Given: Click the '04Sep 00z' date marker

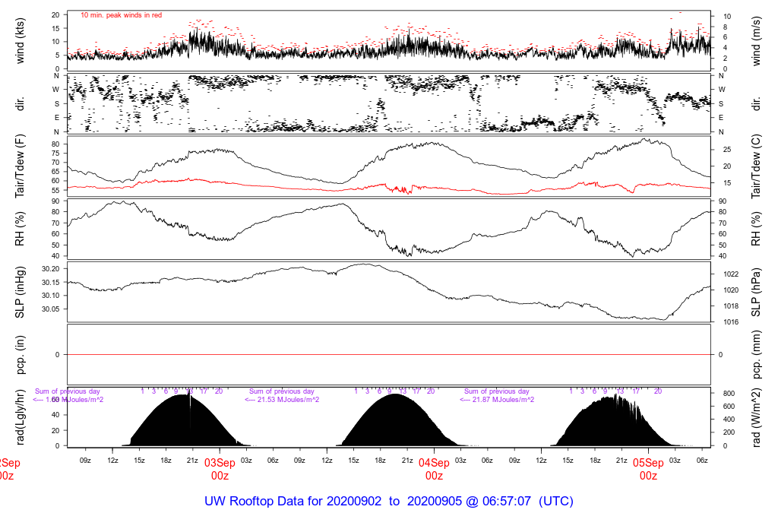Looking at the screenshot, I should click(x=434, y=469).
